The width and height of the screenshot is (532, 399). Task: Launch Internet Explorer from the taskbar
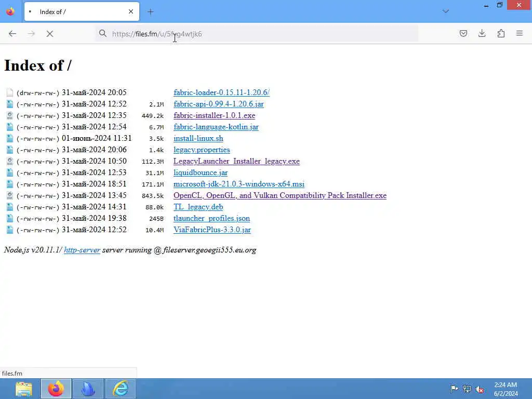(121, 389)
